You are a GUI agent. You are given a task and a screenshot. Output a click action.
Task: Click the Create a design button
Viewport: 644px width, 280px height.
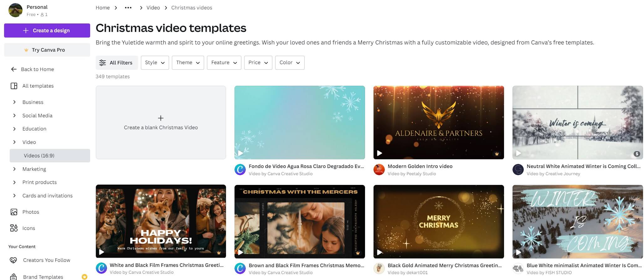pos(47,30)
